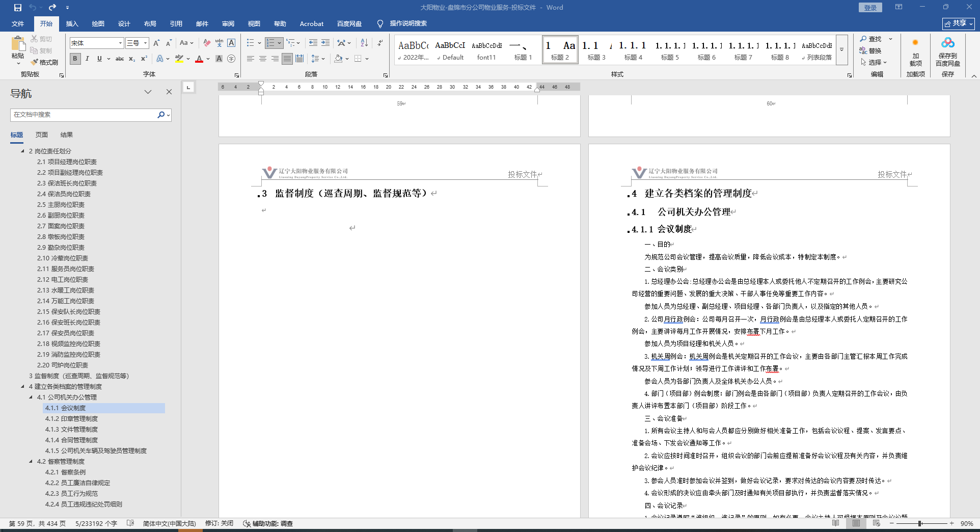Image resolution: width=980 pixels, height=532 pixels.
Task: Align the paragraph to the left
Action: click(251, 59)
